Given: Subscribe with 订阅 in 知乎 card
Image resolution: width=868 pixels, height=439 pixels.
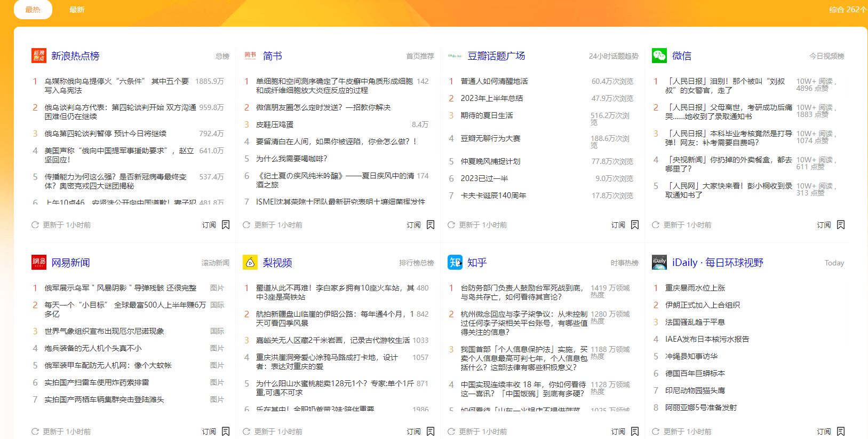Looking at the screenshot, I should [618, 432].
